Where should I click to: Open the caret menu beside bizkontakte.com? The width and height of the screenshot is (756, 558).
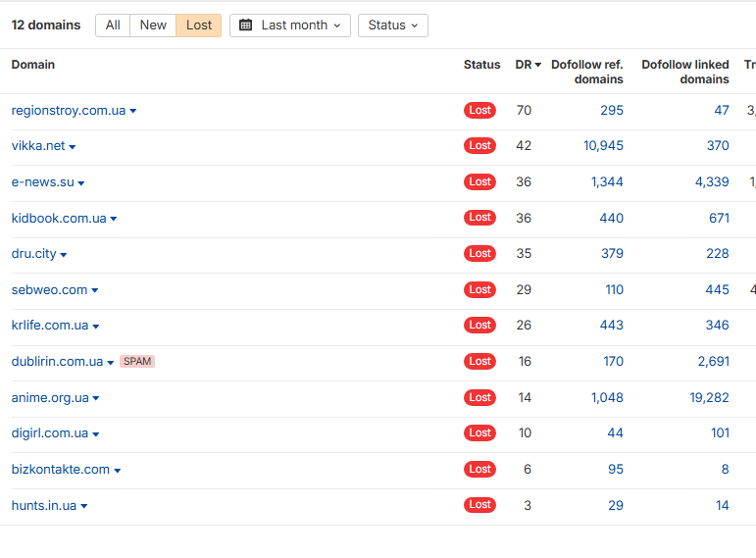point(117,470)
